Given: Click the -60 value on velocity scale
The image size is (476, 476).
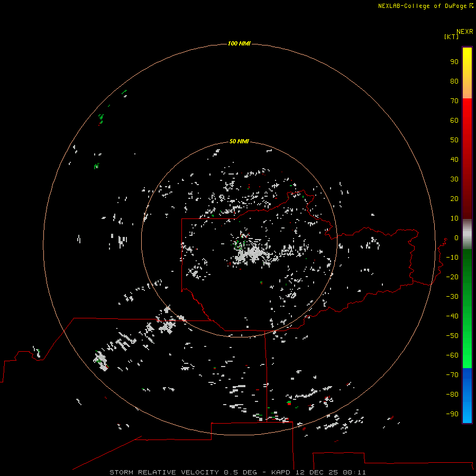Looking at the screenshot, I should pyautogui.click(x=452, y=355).
